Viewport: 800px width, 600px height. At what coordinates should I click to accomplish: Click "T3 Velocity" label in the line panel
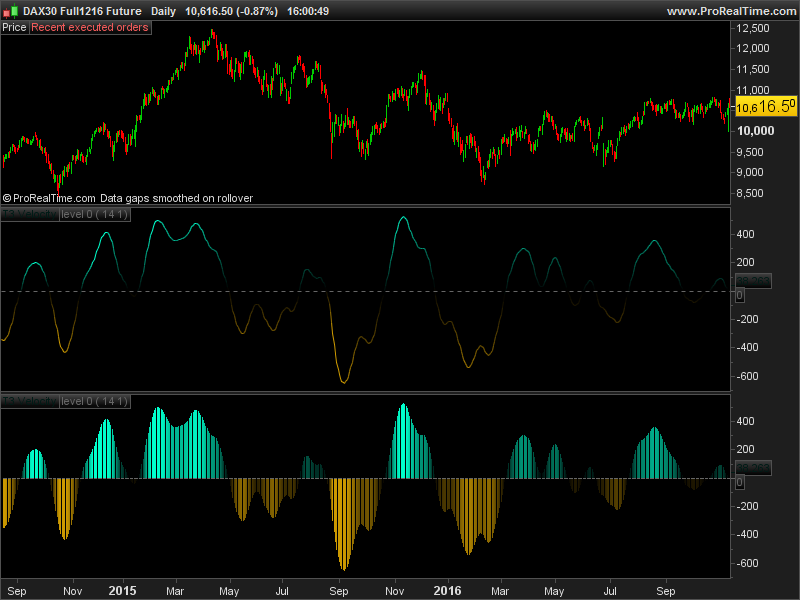(x=30, y=215)
